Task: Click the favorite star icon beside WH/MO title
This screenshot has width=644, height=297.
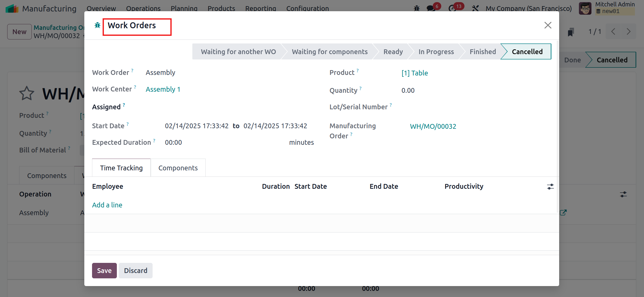Action: point(27,94)
